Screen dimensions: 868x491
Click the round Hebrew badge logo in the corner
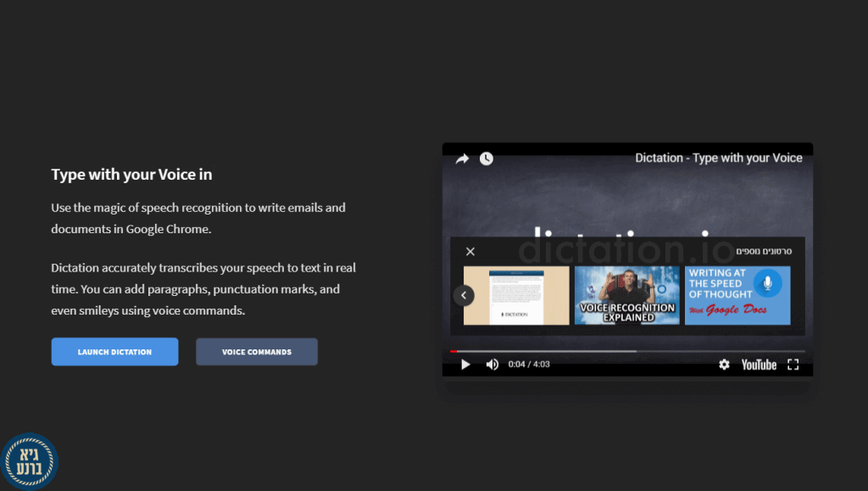point(29,461)
